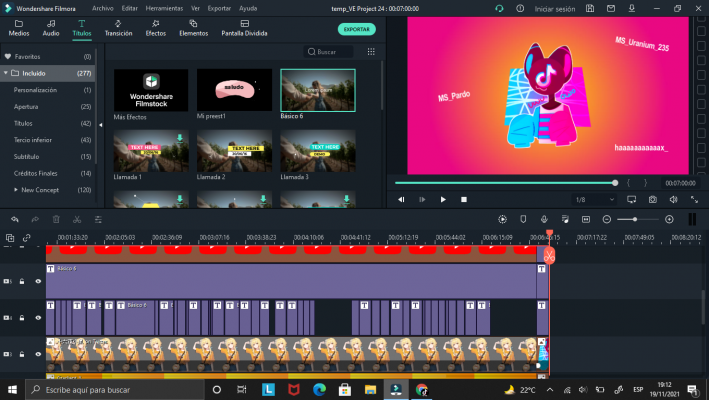Select the Llamada 2 title thumbnail
The height and width of the screenshot is (400, 709).
234,151
